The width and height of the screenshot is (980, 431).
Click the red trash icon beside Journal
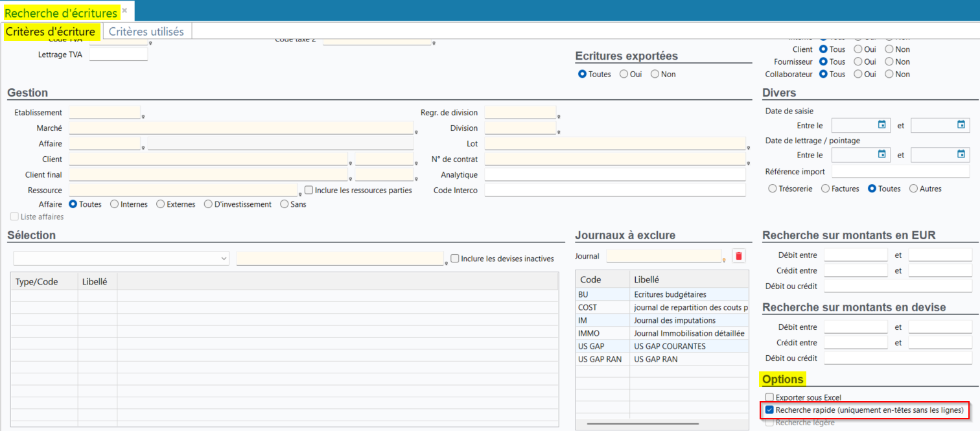coord(739,256)
